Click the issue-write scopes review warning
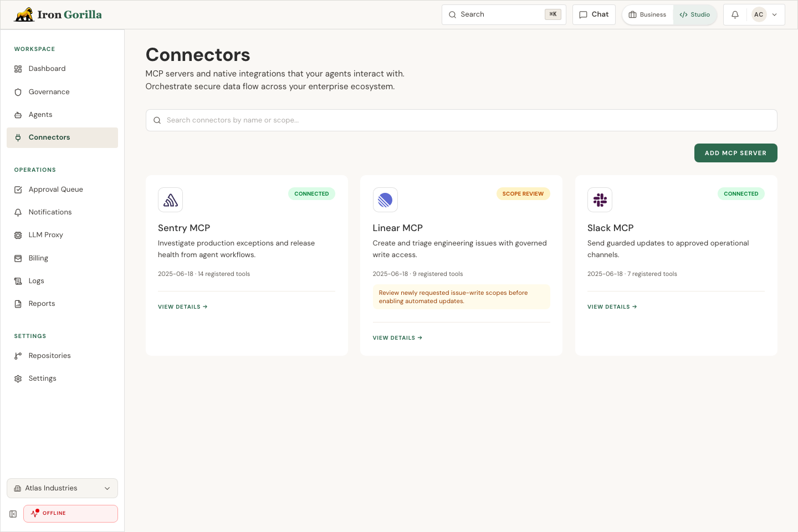This screenshot has width=798, height=532. 461,297
